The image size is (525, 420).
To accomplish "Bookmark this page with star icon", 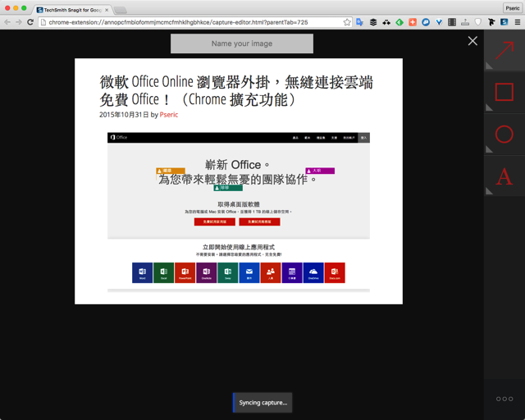I will pyautogui.click(x=347, y=22).
